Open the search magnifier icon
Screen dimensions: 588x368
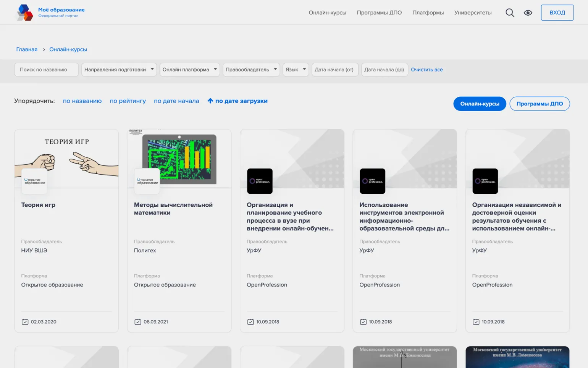tap(510, 13)
